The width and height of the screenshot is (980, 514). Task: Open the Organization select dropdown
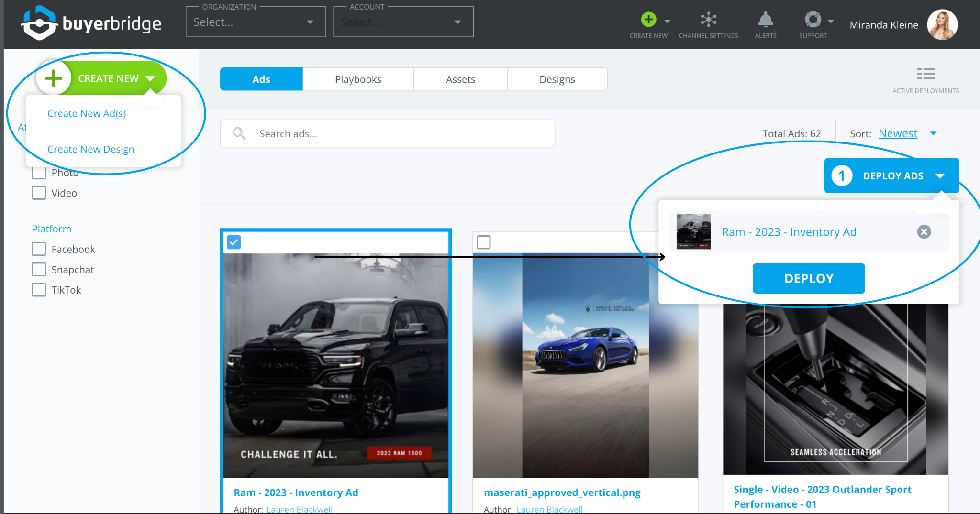[x=256, y=22]
